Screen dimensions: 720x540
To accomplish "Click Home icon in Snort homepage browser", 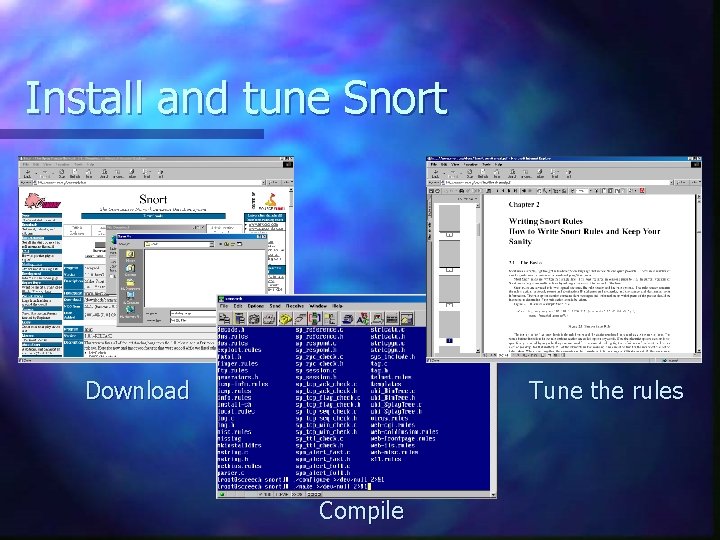I will tap(89, 174).
